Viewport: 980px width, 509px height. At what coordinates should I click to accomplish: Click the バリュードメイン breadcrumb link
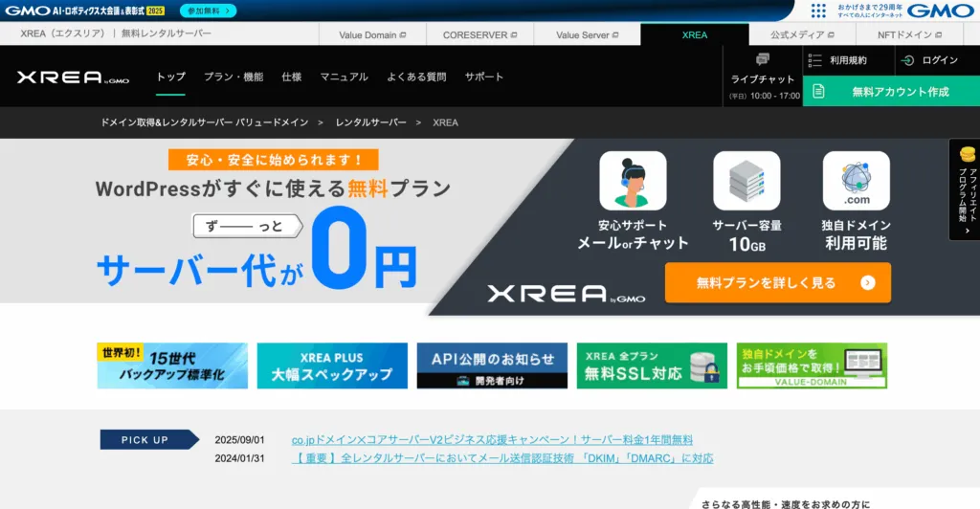point(205,122)
